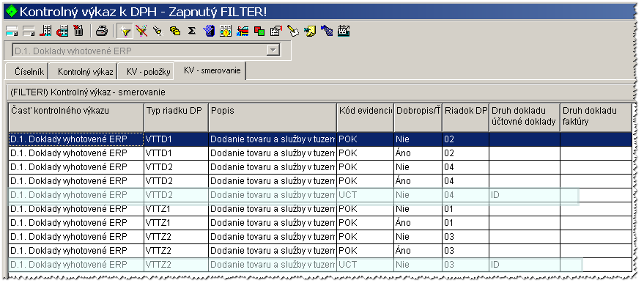
Task: Click the sigma sum icon
Action: click(191, 31)
